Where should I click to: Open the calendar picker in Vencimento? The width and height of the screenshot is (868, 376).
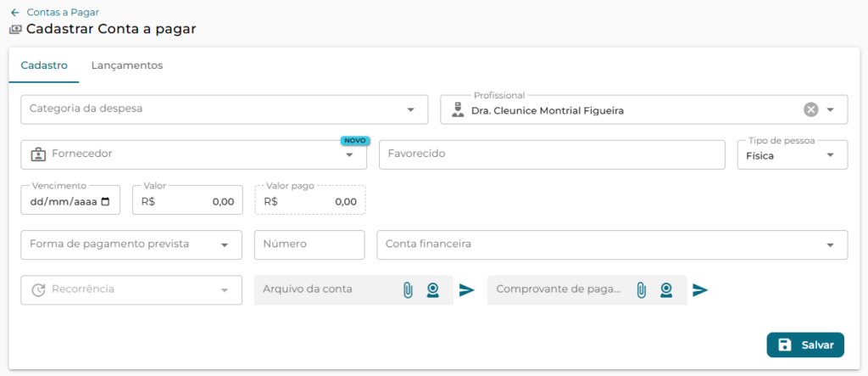point(106,202)
